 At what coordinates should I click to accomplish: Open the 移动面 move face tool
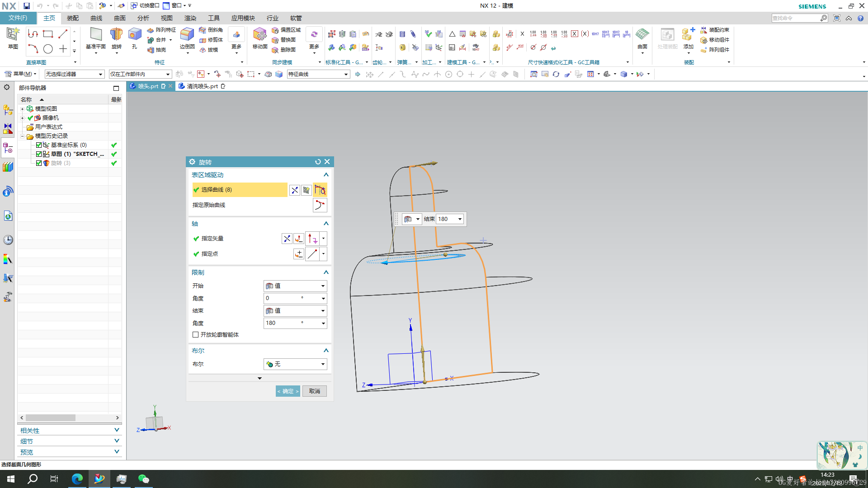pyautogui.click(x=260, y=38)
